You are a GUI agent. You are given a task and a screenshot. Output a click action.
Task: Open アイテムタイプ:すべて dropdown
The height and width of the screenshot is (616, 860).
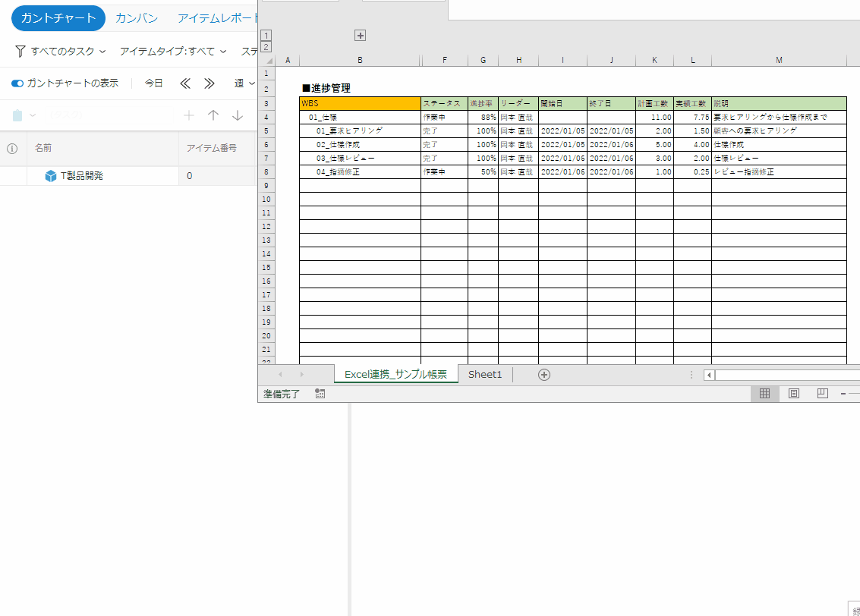point(173,52)
